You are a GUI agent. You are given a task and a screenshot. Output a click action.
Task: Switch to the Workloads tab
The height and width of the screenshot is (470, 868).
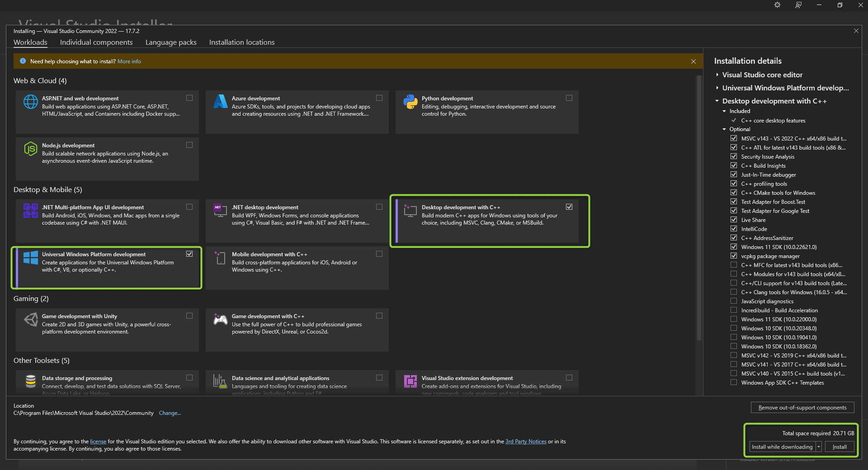pos(30,42)
